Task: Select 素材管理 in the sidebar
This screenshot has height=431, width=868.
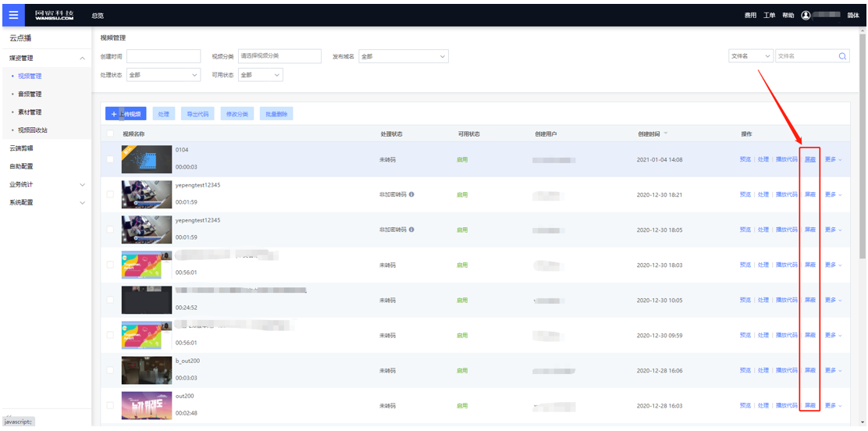Action: pos(30,112)
